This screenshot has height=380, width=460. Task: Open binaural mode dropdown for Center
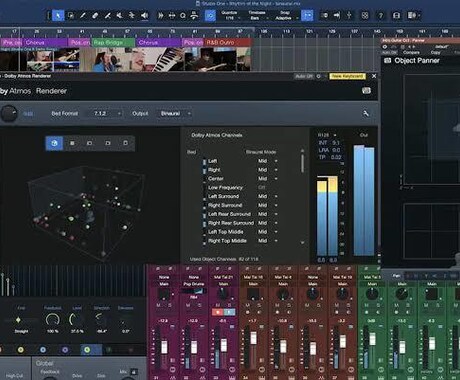pos(268,179)
